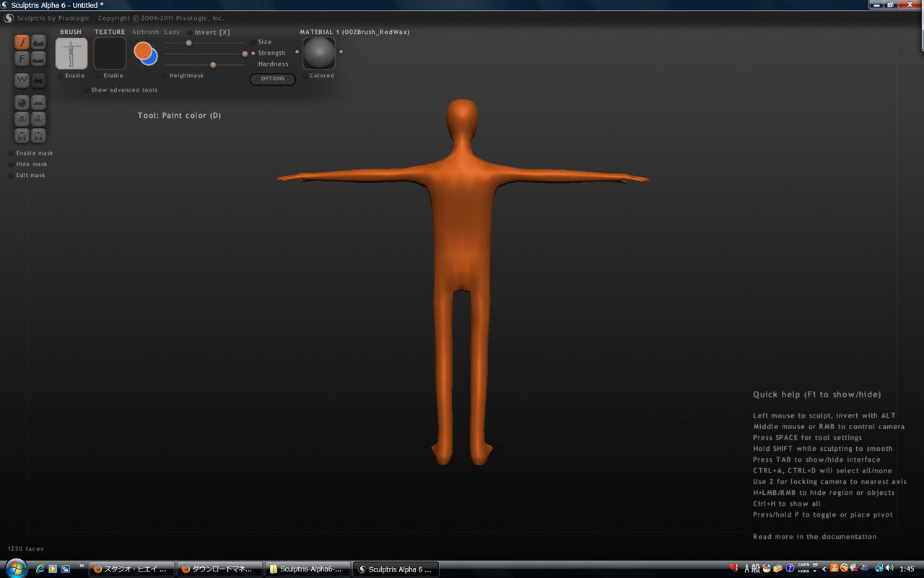The width and height of the screenshot is (924, 578).
Task: Toggle the Size pressure dot
Action: click(253, 42)
